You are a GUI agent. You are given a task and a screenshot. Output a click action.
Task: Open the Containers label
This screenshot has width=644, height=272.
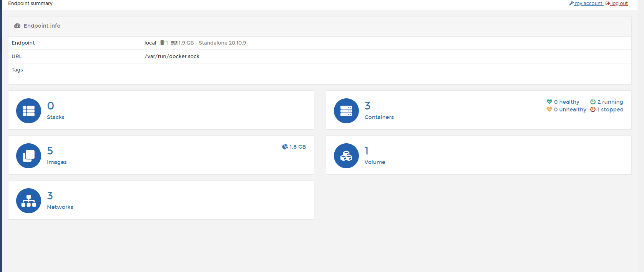point(379,117)
